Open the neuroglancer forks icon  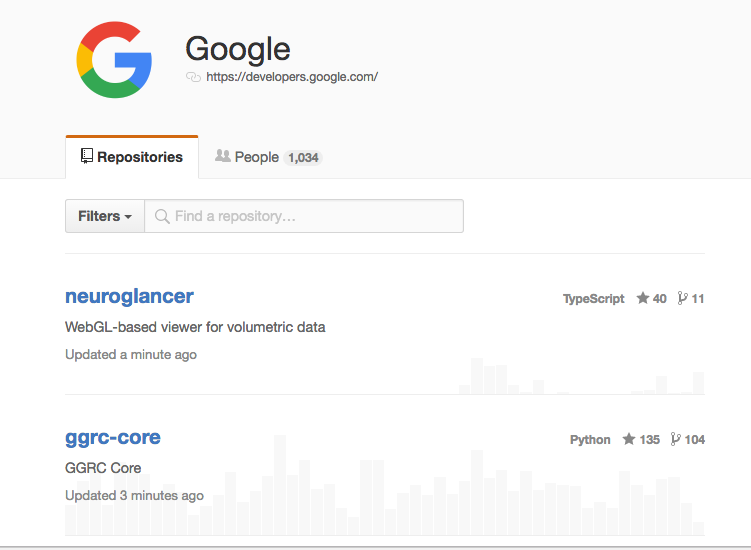pyautogui.click(x=682, y=298)
